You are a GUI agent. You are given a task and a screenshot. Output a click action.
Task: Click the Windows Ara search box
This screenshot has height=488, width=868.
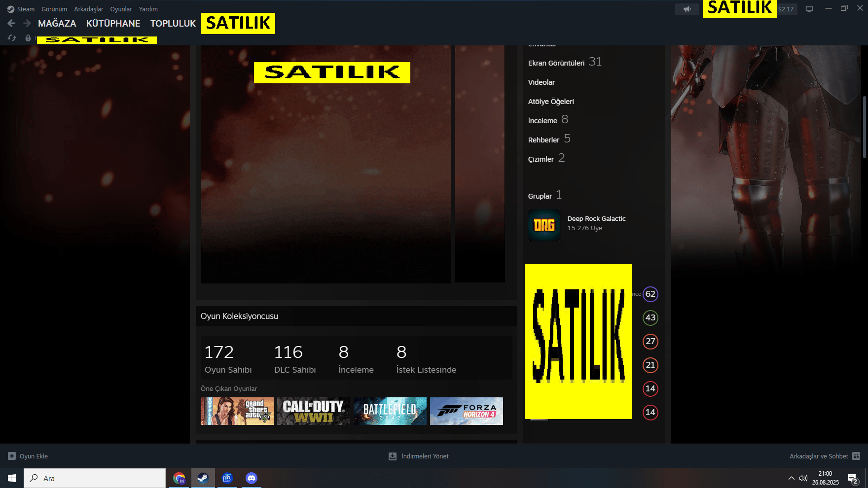[x=95, y=478]
